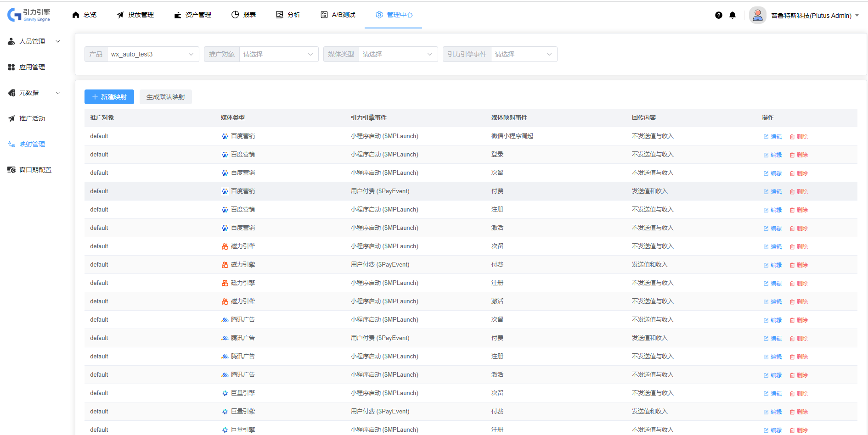Click the 新建映射 button

click(109, 97)
